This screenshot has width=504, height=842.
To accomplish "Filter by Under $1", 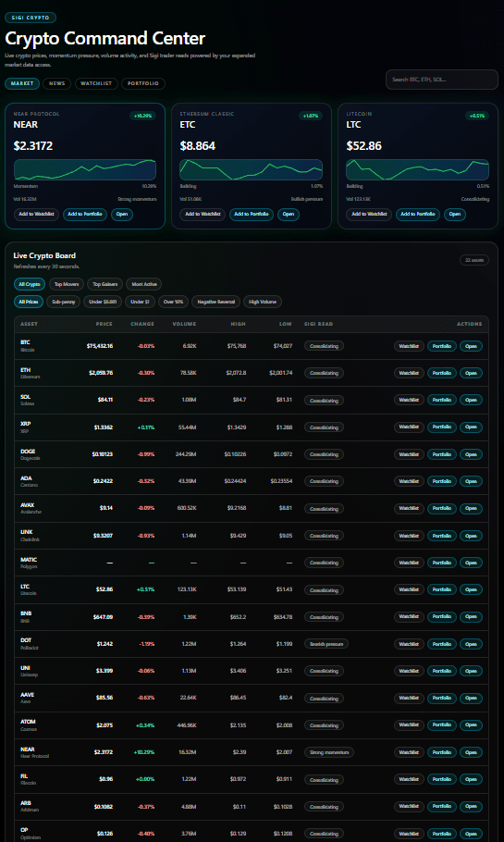I will [x=140, y=302].
